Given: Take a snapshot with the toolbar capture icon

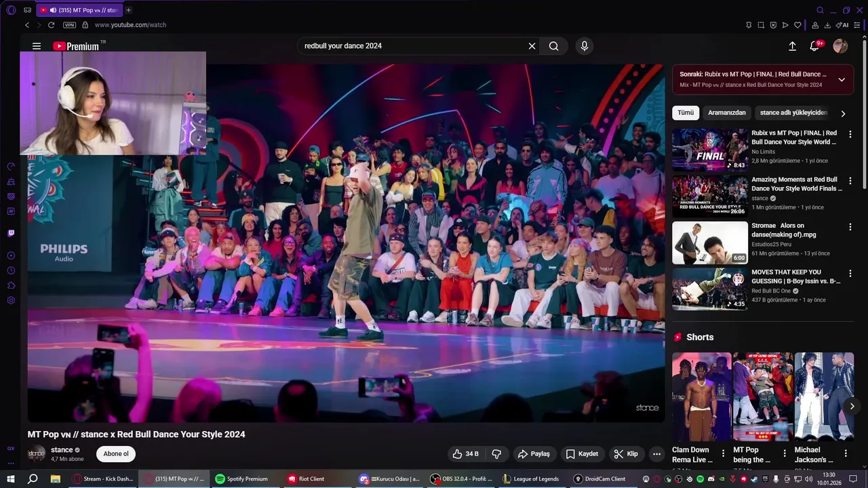Looking at the screenshot, I should (x=761, y=25).
